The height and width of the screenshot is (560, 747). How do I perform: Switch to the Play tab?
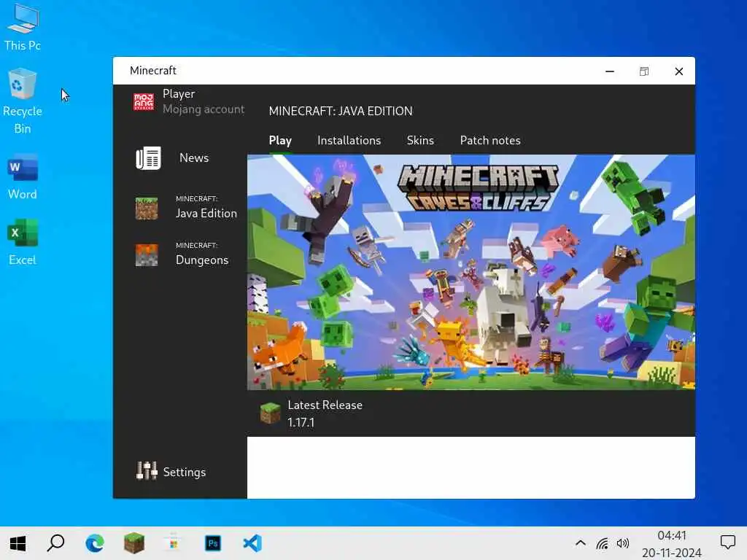(x=280, y=141)
